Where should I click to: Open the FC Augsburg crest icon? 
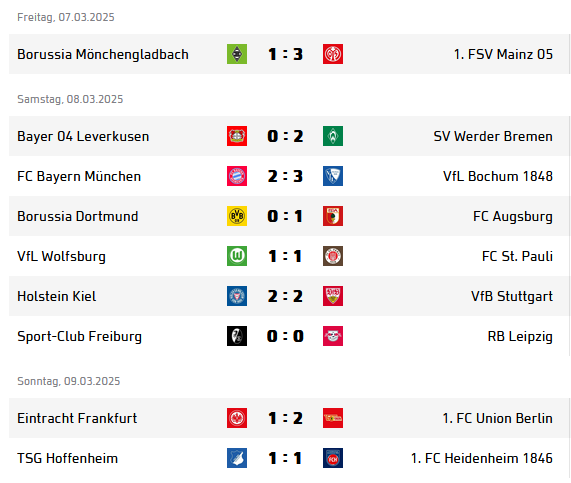point(332,216)
